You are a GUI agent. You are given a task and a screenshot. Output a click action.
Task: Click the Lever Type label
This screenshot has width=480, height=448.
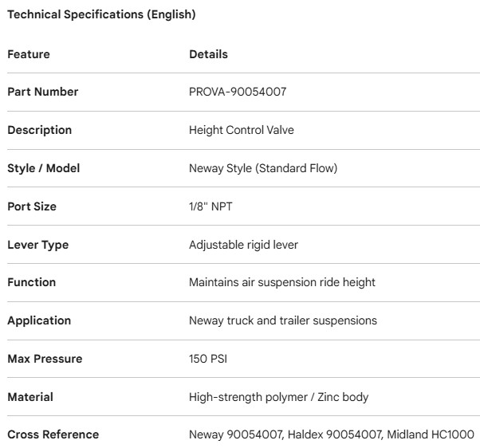click(37, 245)
